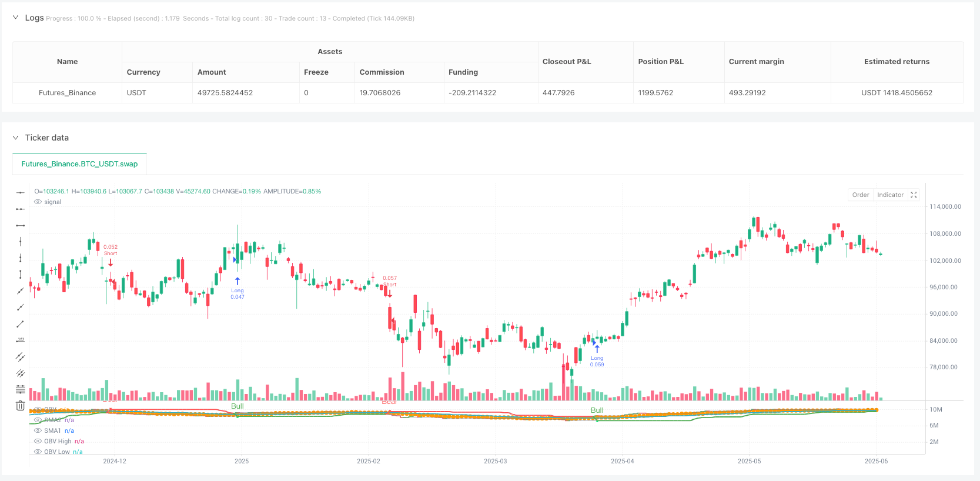Select the diagonal segment tool with two endpoints
The height and width of the screenshot is (481, 980).
(20, 323)
